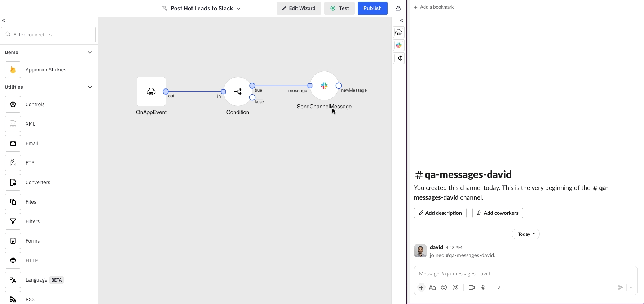Select the Email connector in list
The image size is (644, 304).
32,143
